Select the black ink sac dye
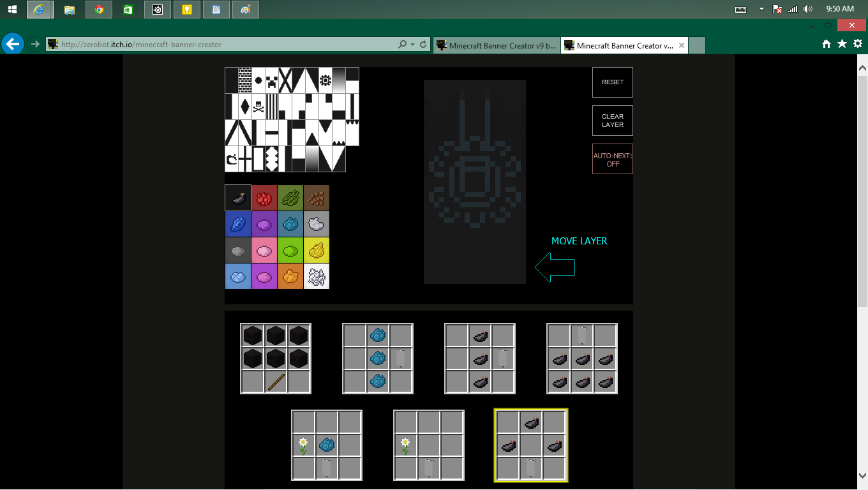868x490 pixels. click(x=238, y=198)
